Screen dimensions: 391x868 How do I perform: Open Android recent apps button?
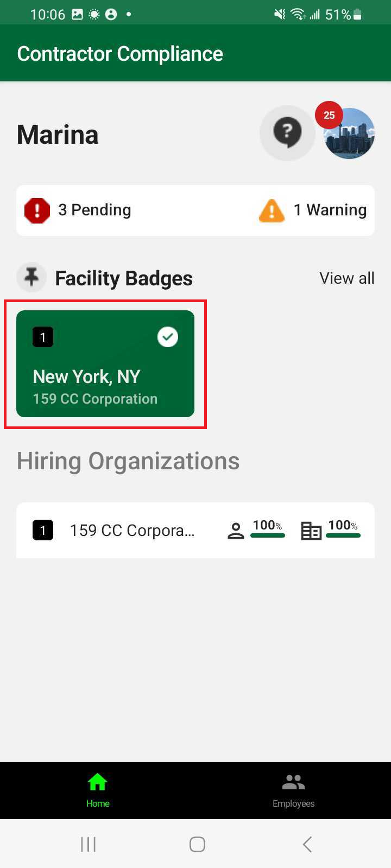pos(88,844)
